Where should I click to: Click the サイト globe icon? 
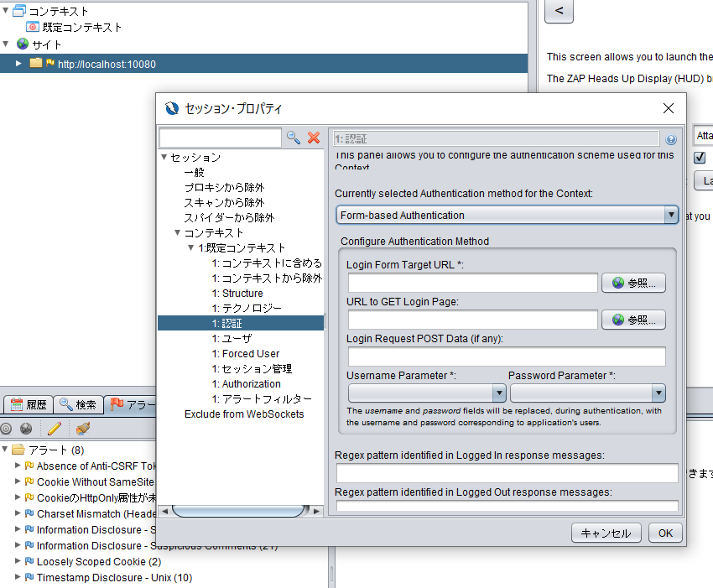[23, 44]
